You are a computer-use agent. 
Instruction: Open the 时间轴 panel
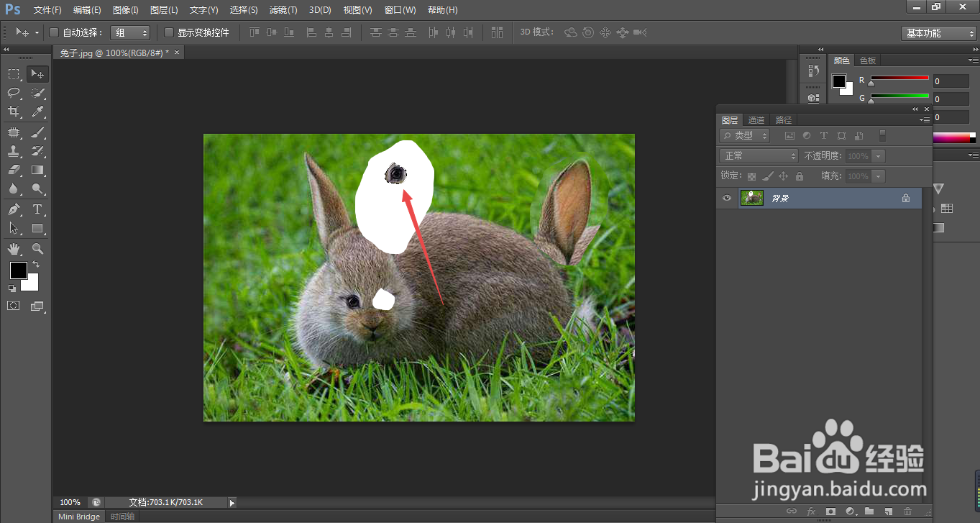(122, 517)
